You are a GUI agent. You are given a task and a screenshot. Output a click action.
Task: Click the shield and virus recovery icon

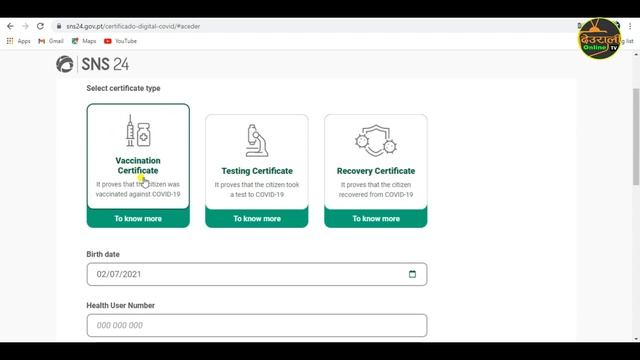coord(376,140)
